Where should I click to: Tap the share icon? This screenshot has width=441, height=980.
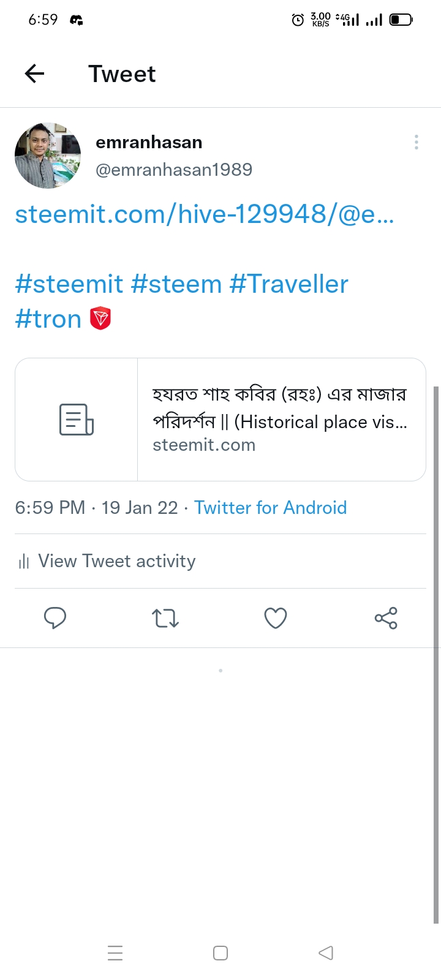pyautogui.click(x=386, y=618)
